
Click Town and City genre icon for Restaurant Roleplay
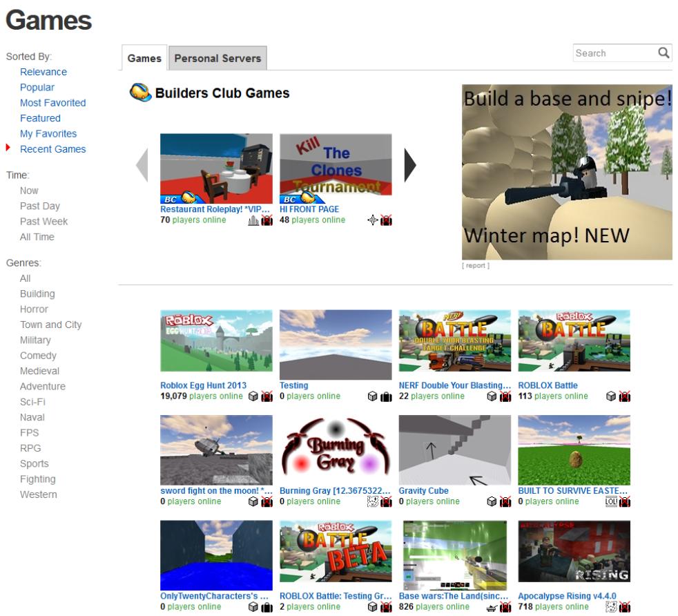[253, 220]
